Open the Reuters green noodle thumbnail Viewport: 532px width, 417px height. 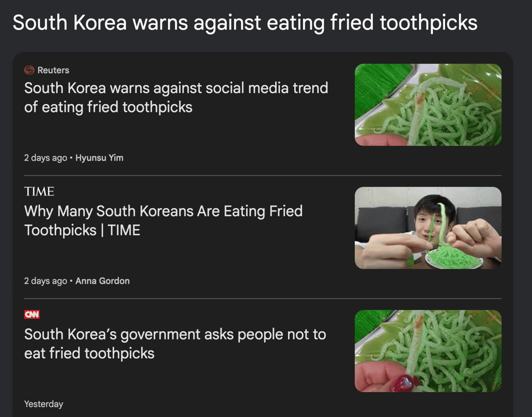(x=428, y=105)
